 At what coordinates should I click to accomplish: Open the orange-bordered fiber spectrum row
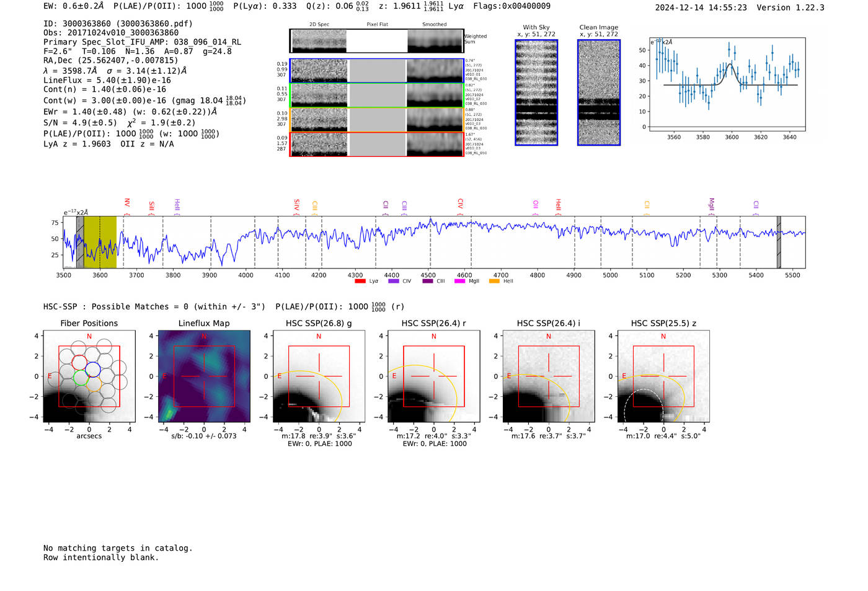(x=377, y=120)
